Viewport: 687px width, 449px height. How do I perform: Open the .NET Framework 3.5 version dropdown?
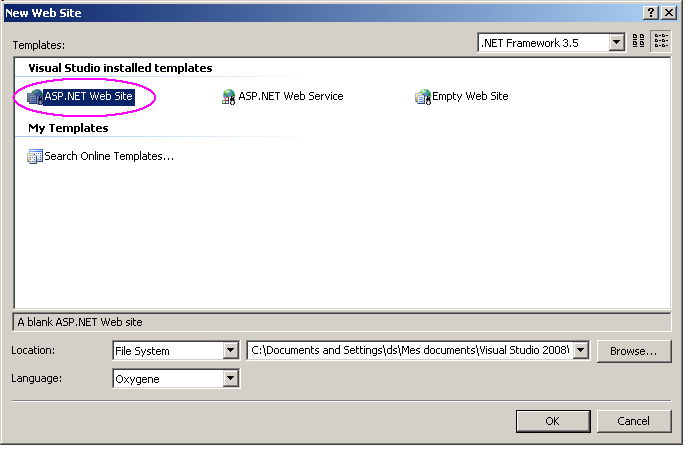click(x=616, y=42)
